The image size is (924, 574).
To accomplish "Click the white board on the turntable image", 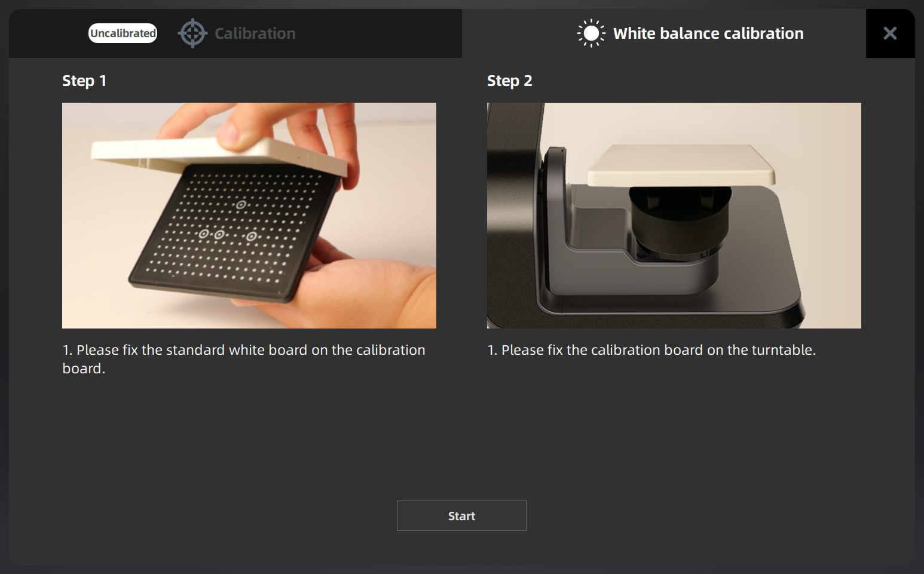I will pos(681,164).
